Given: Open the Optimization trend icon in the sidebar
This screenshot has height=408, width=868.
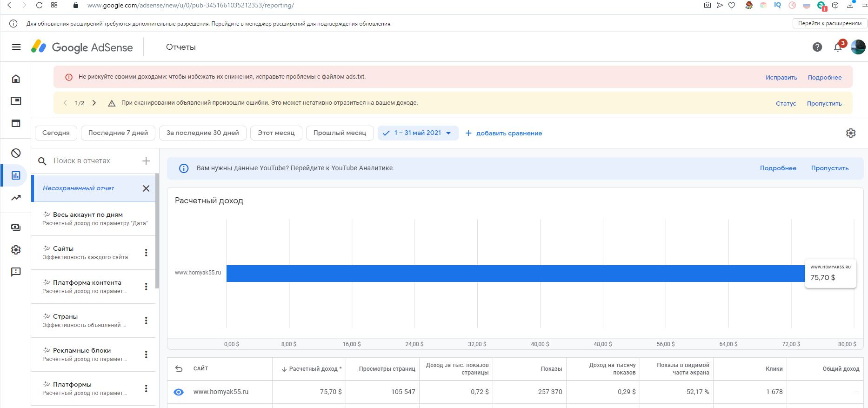Looking at the screenshot, I should pos(16,198).
